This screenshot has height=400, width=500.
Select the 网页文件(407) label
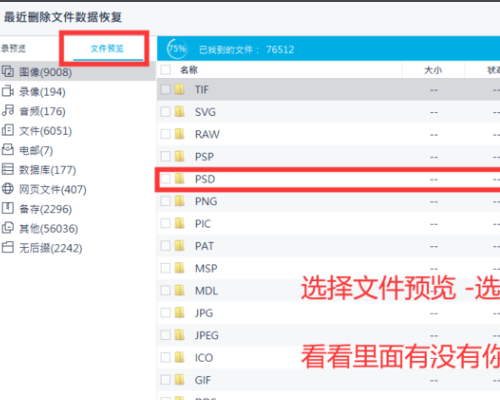(x=53, y=190)
